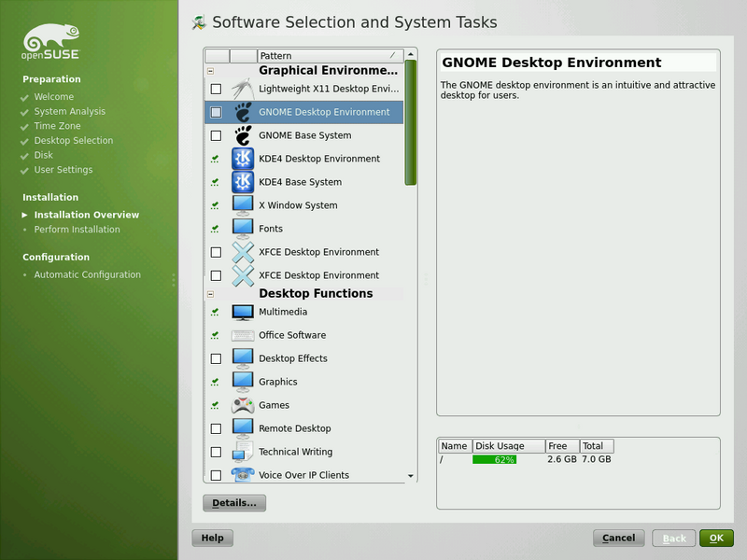The image size is (747, 560).
Task: Check the Desktop Effects checkbox
Action: (x=216, y=358)
